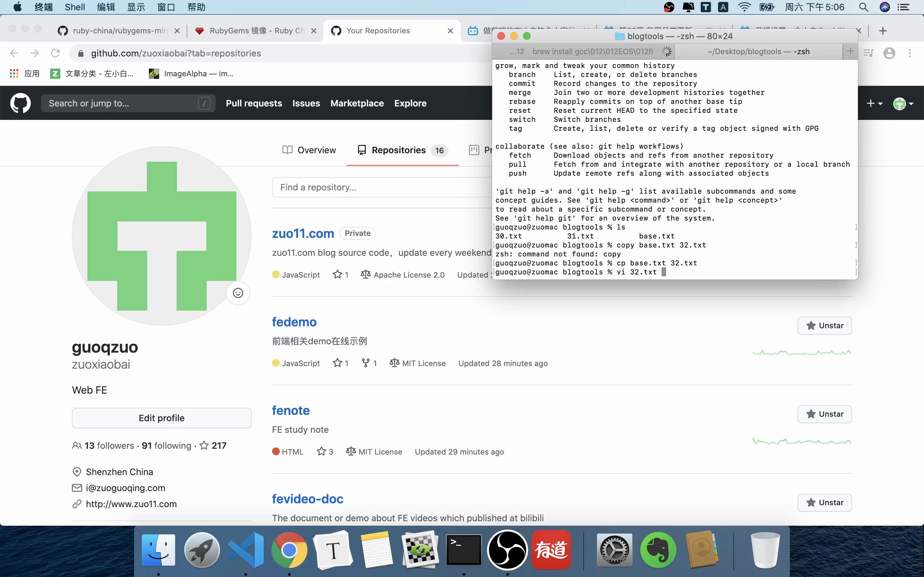Viewport: 924px width, 577px height.
Task: Unstar the fevideo-doc repository
Action: pos(825,502)
